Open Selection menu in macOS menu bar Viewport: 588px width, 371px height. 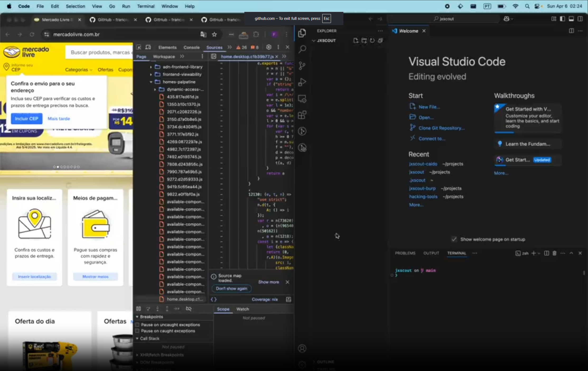75,6
